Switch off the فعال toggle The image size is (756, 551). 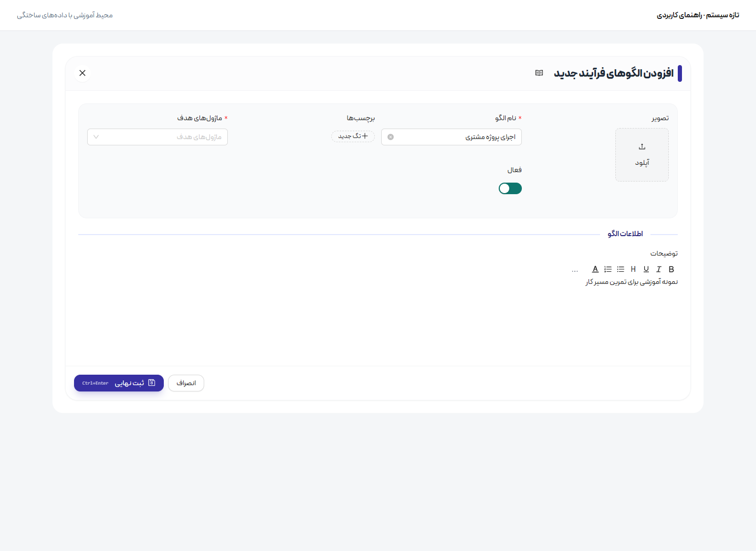[510, 188]
